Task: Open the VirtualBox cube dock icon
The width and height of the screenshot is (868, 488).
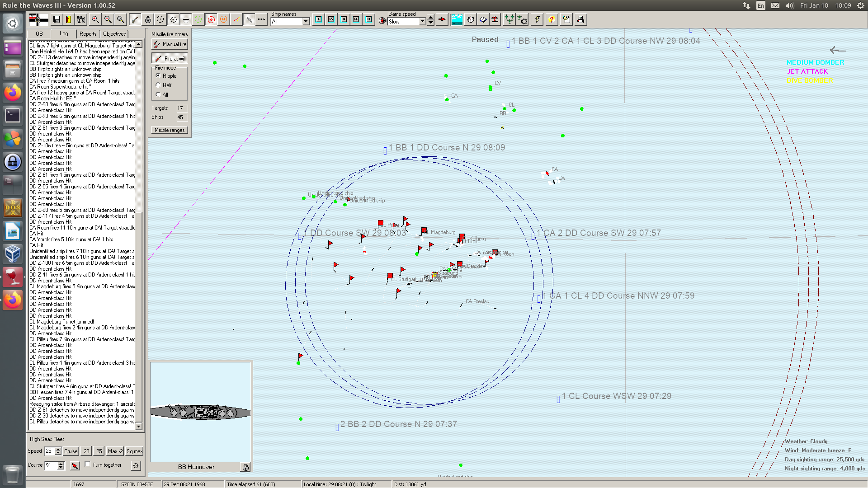Action: point(13,253)
